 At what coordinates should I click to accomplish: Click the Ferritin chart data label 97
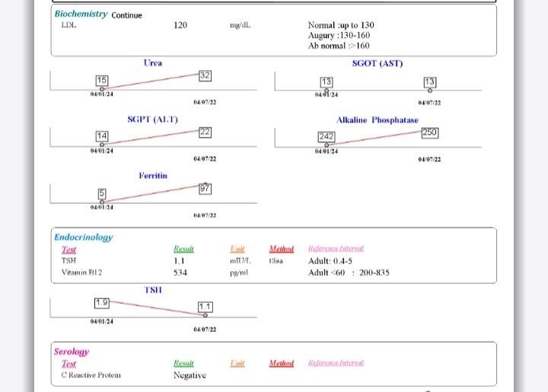click(205, 188)
